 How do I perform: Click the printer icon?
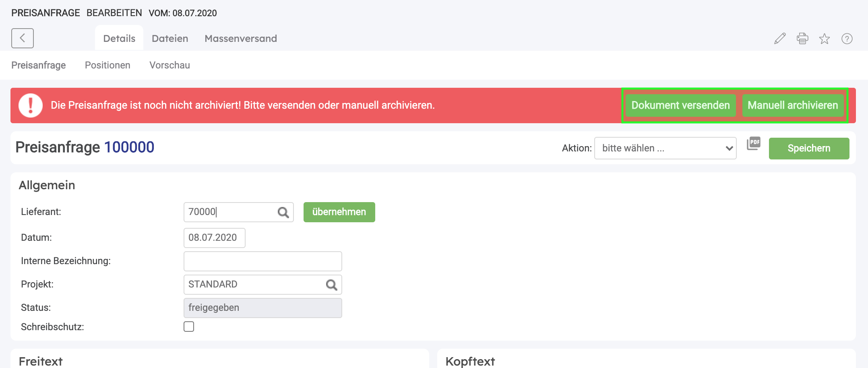pos(802,39)
